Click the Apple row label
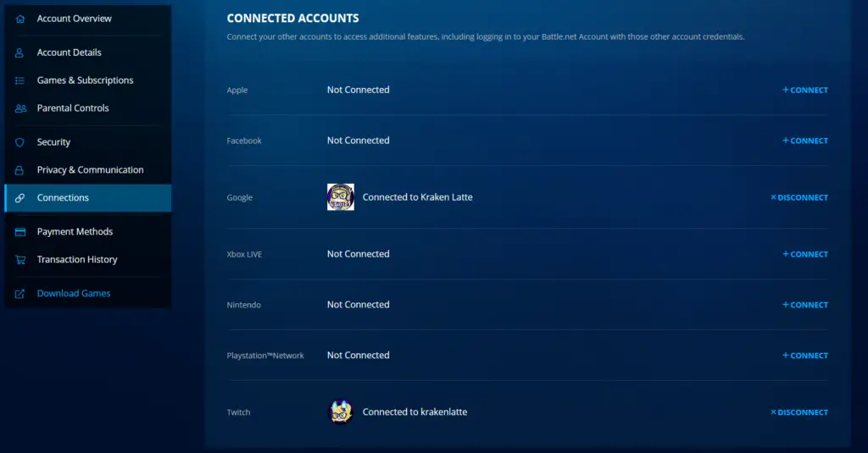Screen dimensions: 868x453 click(237, 90)
